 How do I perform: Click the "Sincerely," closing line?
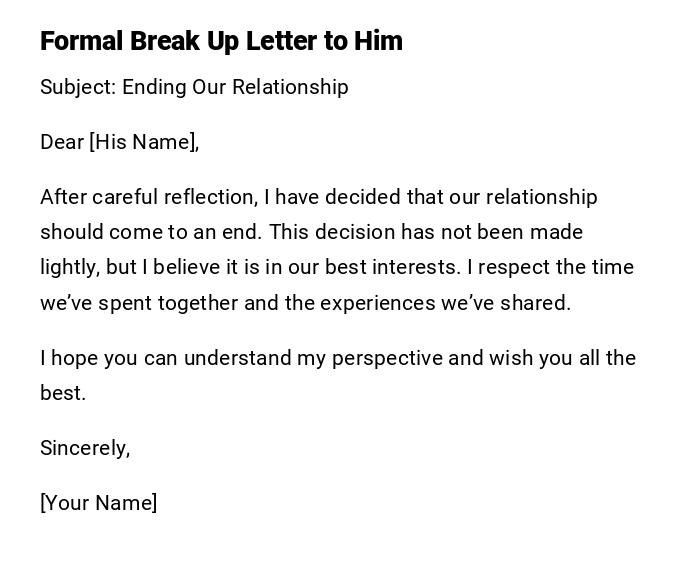point(85,448)
